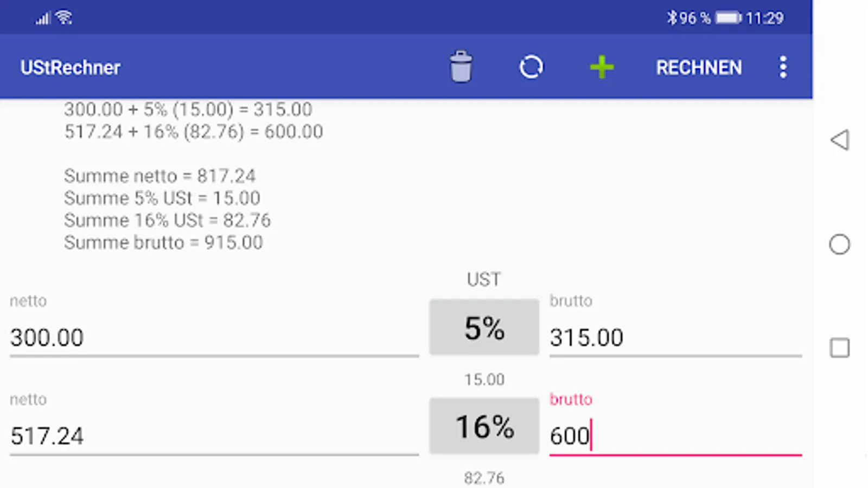Tap Android home circle icon
Image resolution: width=868 pixels, height=488 pixels.
(839, 245)
